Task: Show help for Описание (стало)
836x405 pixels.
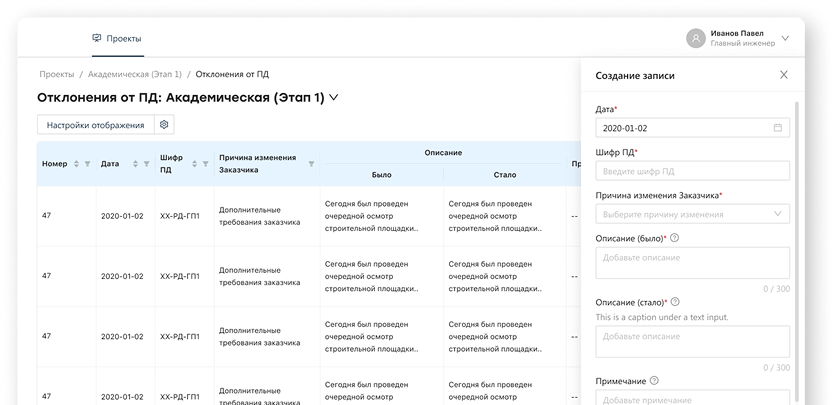Action: [x=677, y=301]
